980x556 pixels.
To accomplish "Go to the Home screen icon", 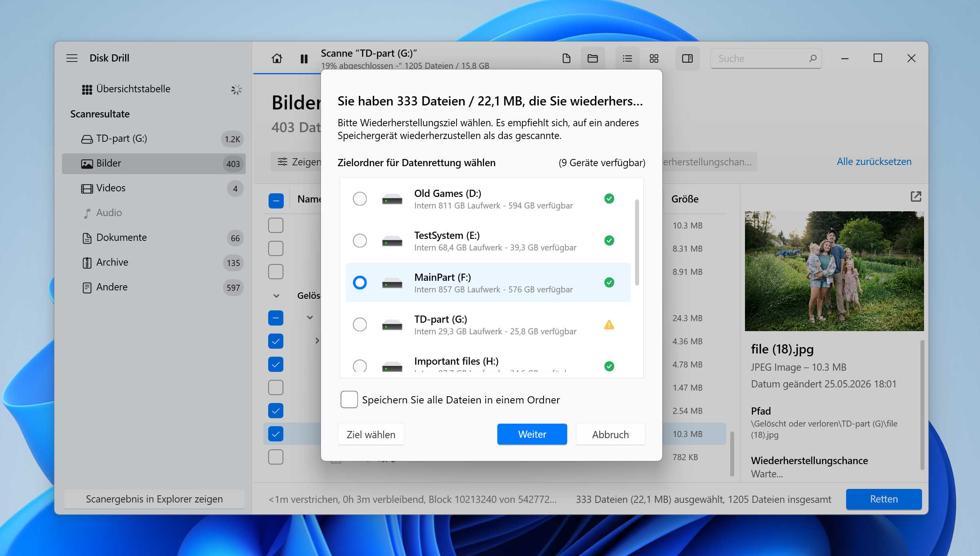I will [277, 59].
